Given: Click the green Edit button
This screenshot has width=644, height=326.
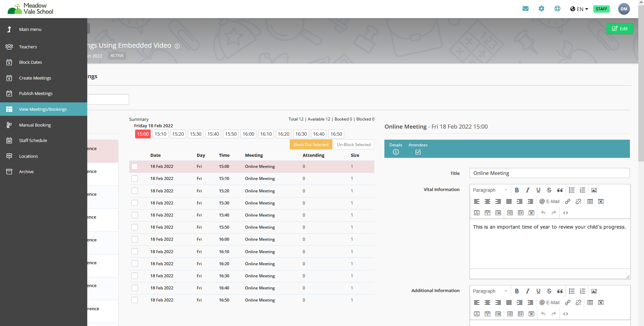Looking at the screenshot, I should 620,29.
